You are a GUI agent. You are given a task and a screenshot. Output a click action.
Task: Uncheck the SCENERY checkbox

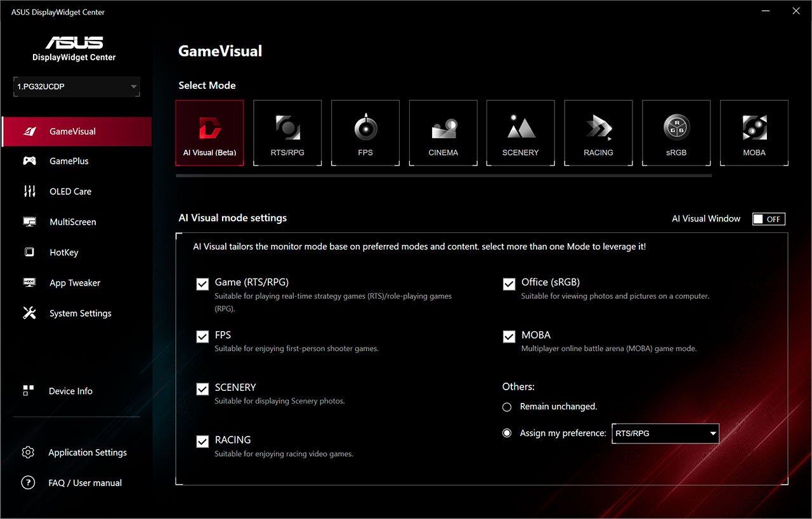point(202,389)
